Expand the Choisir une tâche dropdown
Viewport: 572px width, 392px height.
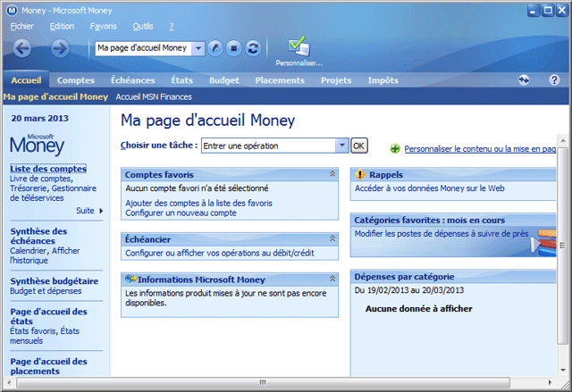click(341, 146)
